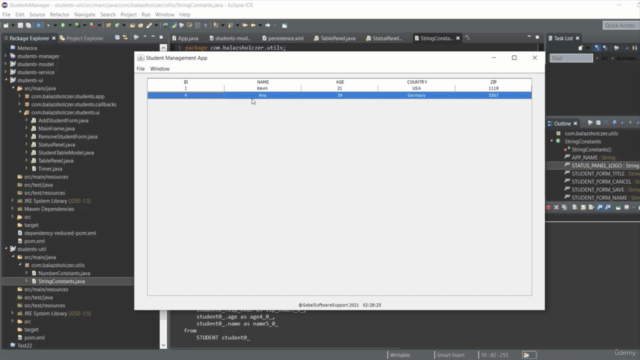Run the application with green Run icon
Viewport: 640px width, 360px height.
point(63,25)
